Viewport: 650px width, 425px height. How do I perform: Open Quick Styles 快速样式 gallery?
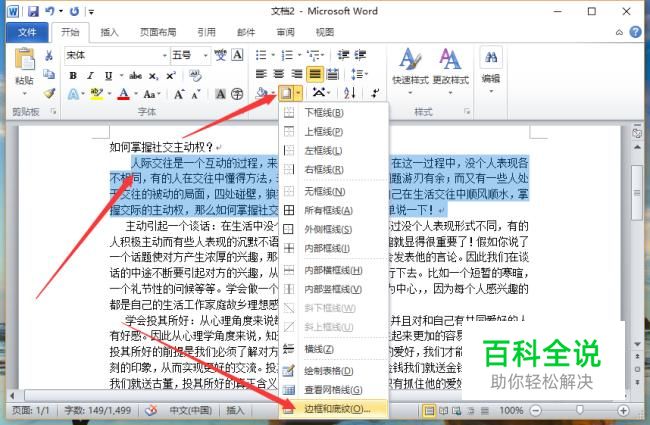(x=410, y=70)
